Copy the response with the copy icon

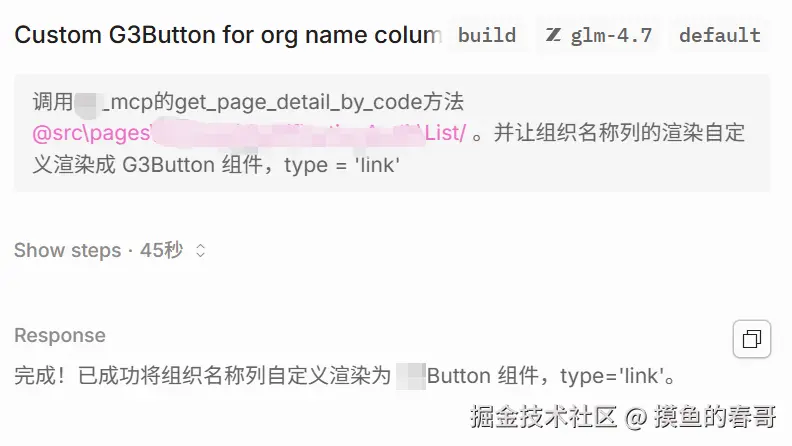[x=752, y=339]
